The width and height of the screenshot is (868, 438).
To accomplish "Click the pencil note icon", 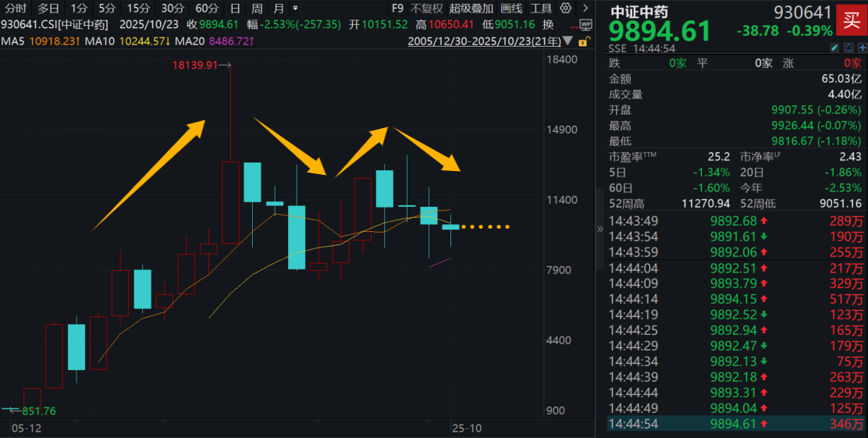I will [x=834, y=48].
